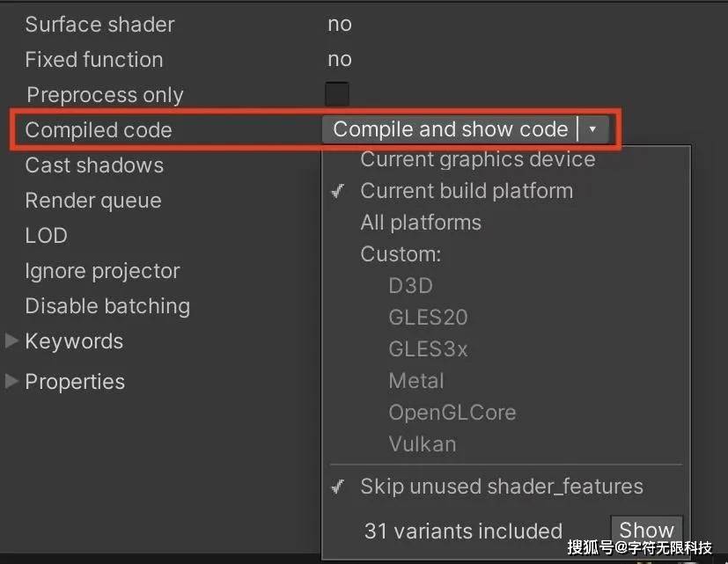Open the dropdown arrow beside Compile and show code
Screen dimensions: 728x564
593,128
